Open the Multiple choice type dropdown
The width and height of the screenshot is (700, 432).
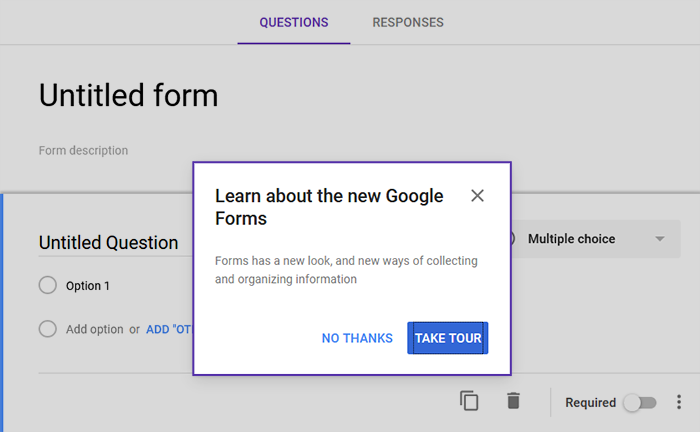596,239
